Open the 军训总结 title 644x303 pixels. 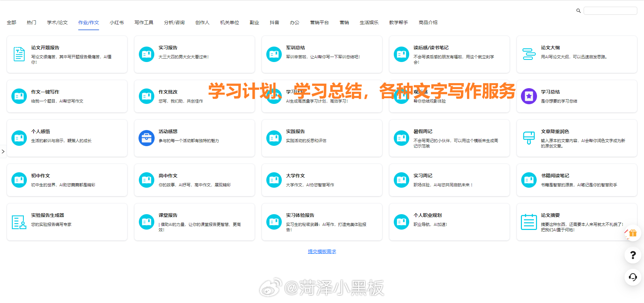coord(296,48)
